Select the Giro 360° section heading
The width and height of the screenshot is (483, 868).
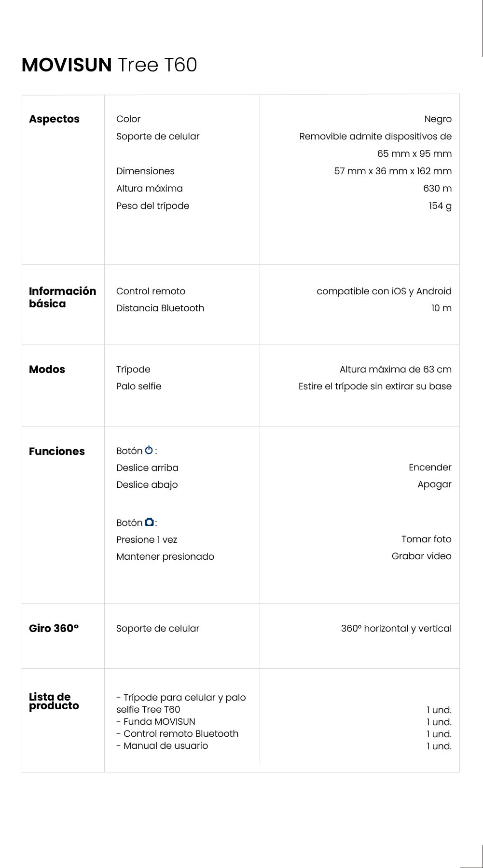click(x=54, y=629)
